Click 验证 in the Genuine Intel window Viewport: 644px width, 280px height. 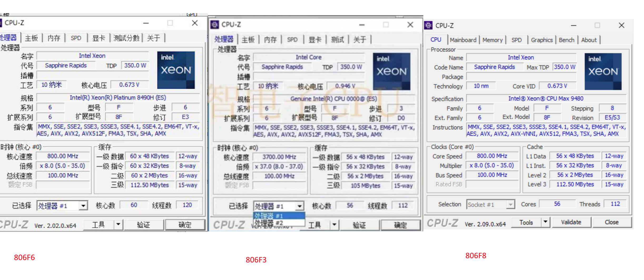coord(360,225)
